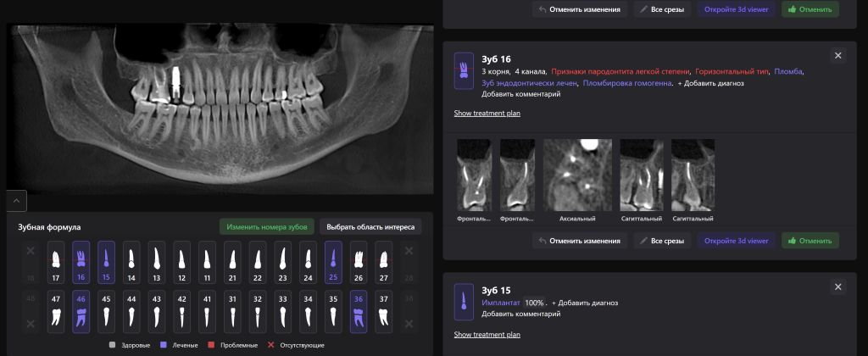Image resolution: width=868 pixels, height=356 pixels.
Task: Select tooth 36 in the dental formula
Action: (x=359, y=311)
